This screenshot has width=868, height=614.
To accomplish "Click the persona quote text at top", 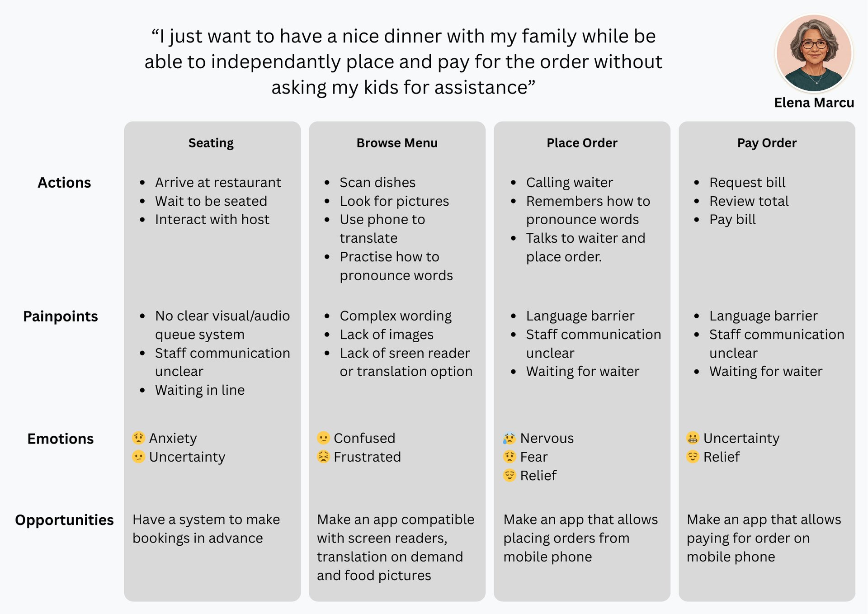I will point(403,61).
